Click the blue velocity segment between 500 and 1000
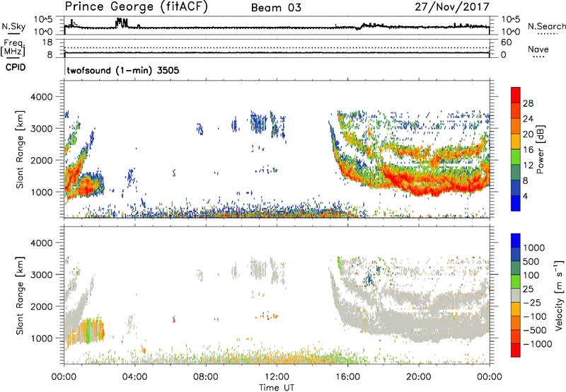Screen dimensions: 566x392 pos(516,254)
